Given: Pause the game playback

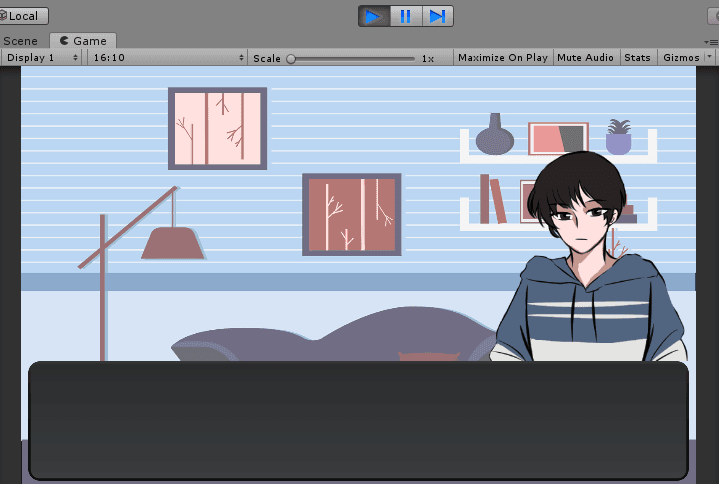Looking at the screenshot, I should pyautogui.click(x=406, y=16).
